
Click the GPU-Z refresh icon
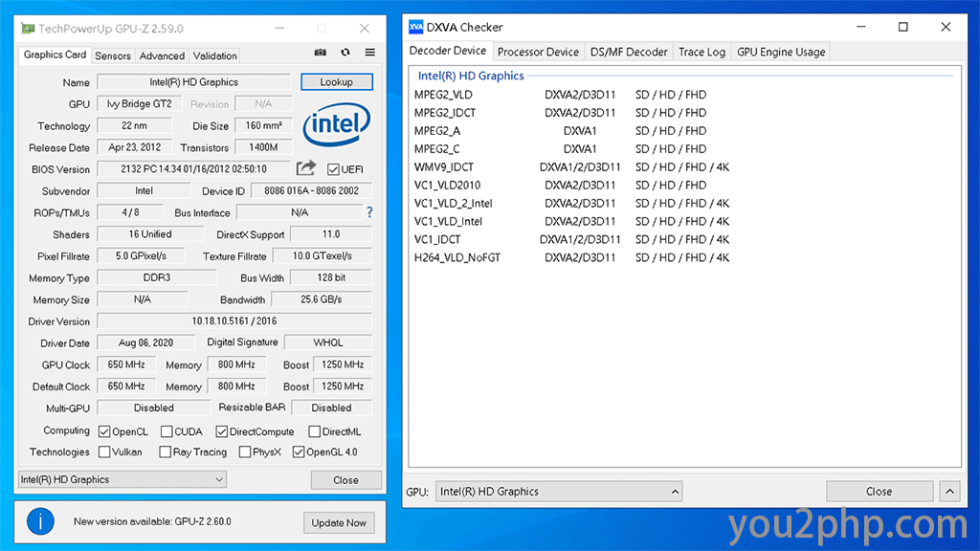coord(345,54)
